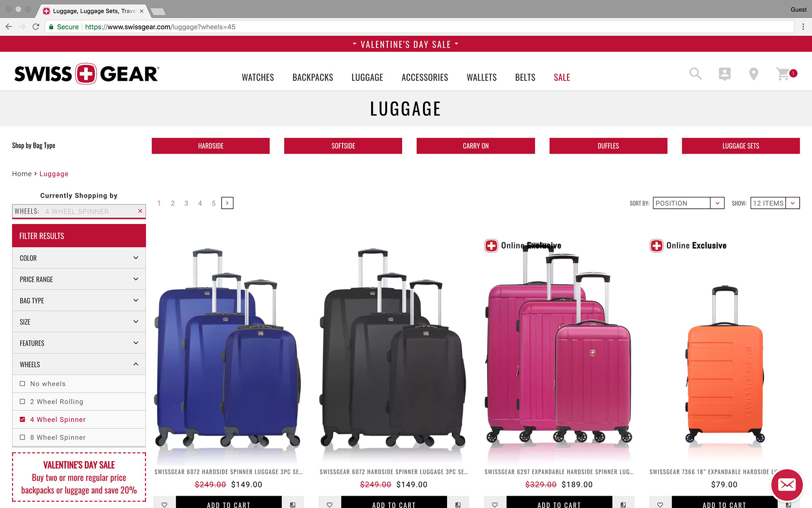The width and height of the screenshot is (812, 508).
Task: Click the SwissGear logo
Action: 87,74
